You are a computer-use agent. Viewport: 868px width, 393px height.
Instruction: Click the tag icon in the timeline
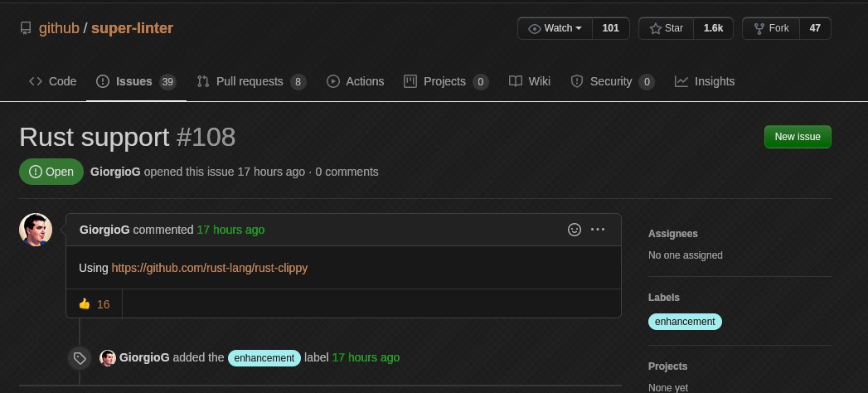point(80,358)
